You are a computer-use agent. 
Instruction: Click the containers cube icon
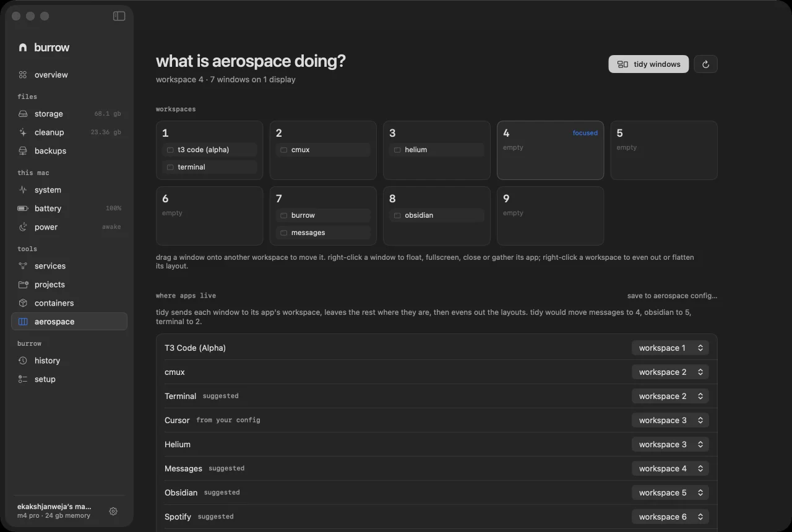click(23, 303)
